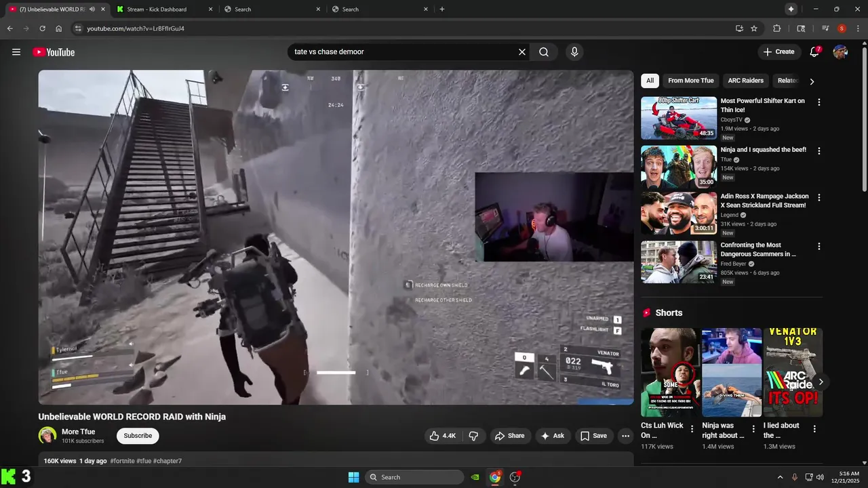Open the #fortnite hashtag link
The height and width of the screenshot is (488, 868).
(122, 461)
